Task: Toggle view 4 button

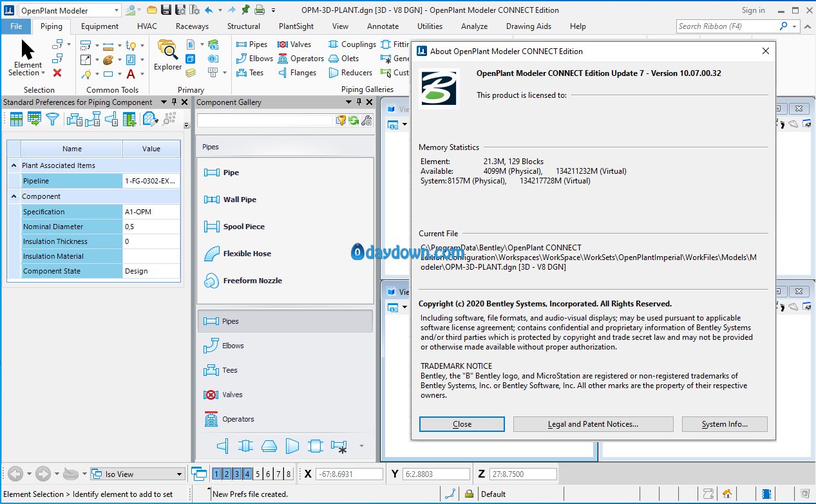Action: (x=247, y=474)
